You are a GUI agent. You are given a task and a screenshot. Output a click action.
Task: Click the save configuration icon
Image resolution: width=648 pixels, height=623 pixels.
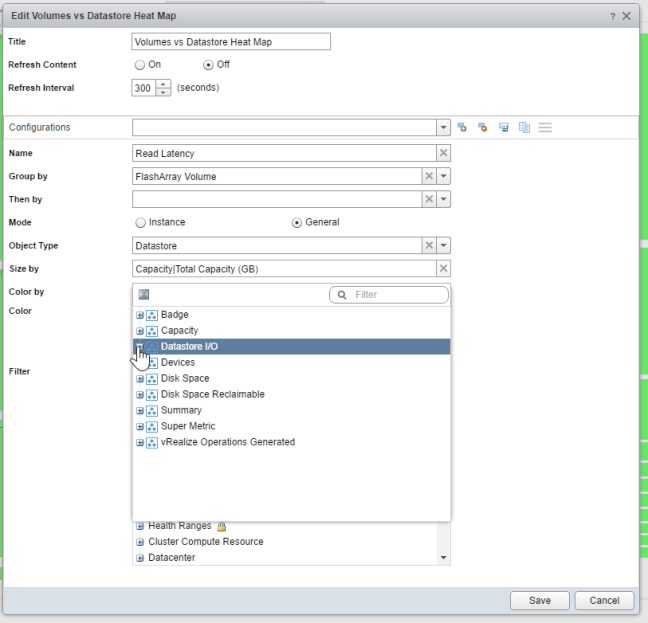coord(503,128)
